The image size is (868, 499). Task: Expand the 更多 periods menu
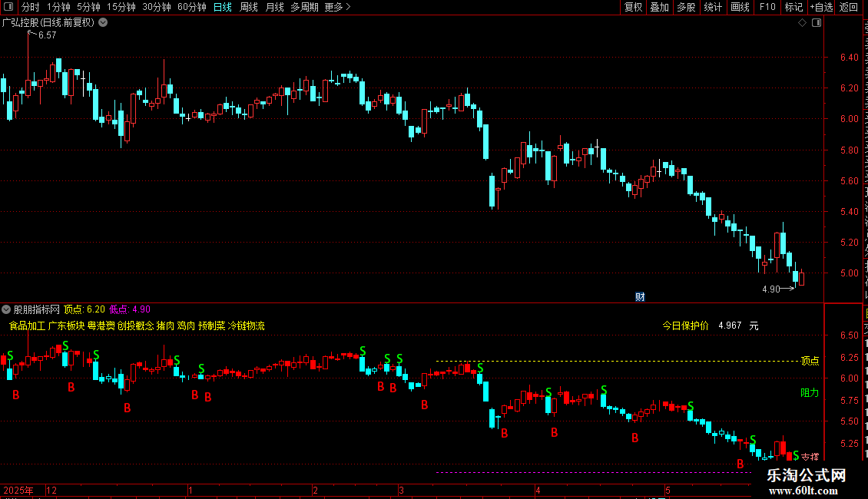pyautogui.click(x=338, y=7)
